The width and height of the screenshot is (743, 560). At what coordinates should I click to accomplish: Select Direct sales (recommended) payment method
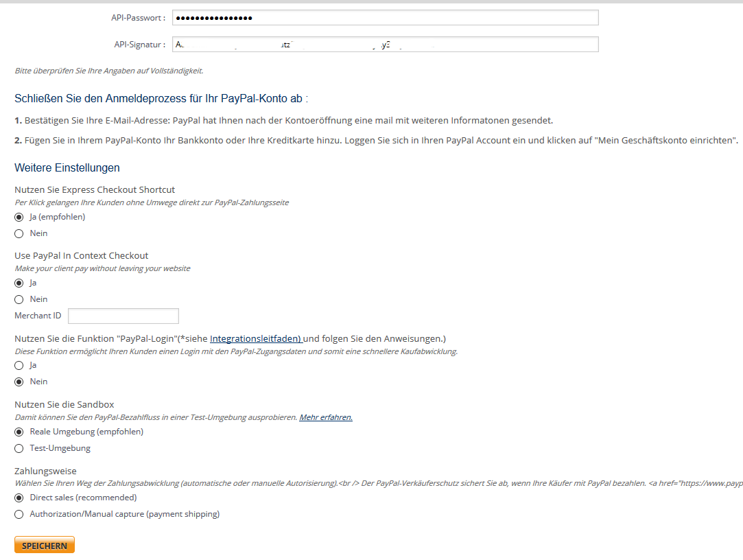19,498
